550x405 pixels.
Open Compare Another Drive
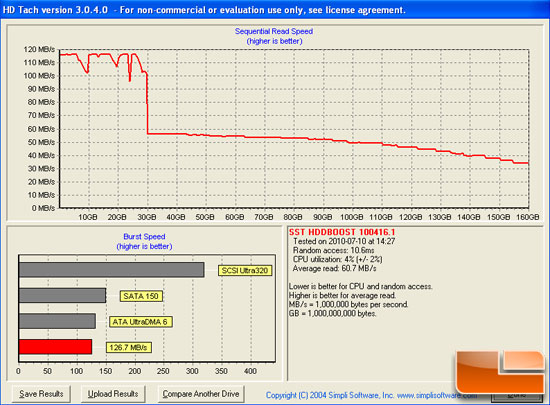coord(201,394)
